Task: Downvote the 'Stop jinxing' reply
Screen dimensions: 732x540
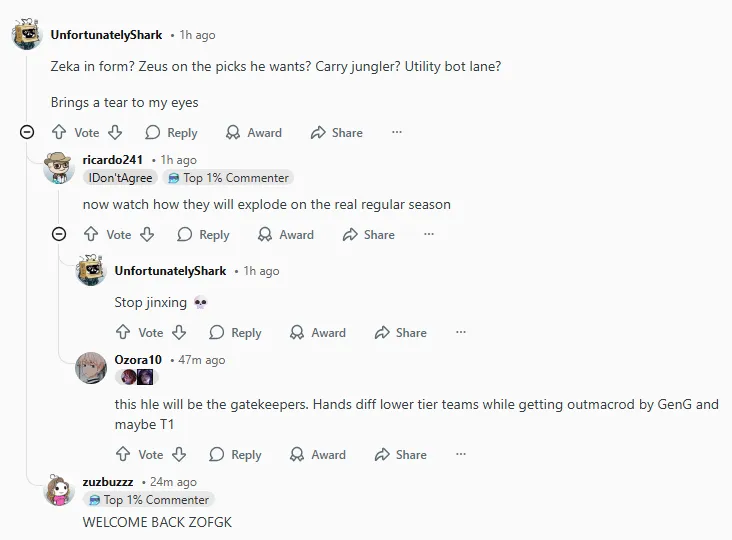Action: coord(179,332)
